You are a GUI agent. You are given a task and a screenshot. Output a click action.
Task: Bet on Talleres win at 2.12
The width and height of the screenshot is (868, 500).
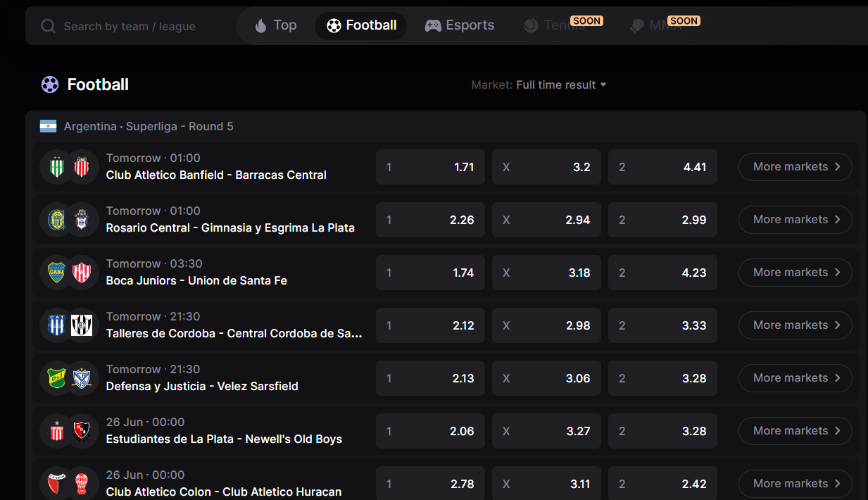point(430,325)
